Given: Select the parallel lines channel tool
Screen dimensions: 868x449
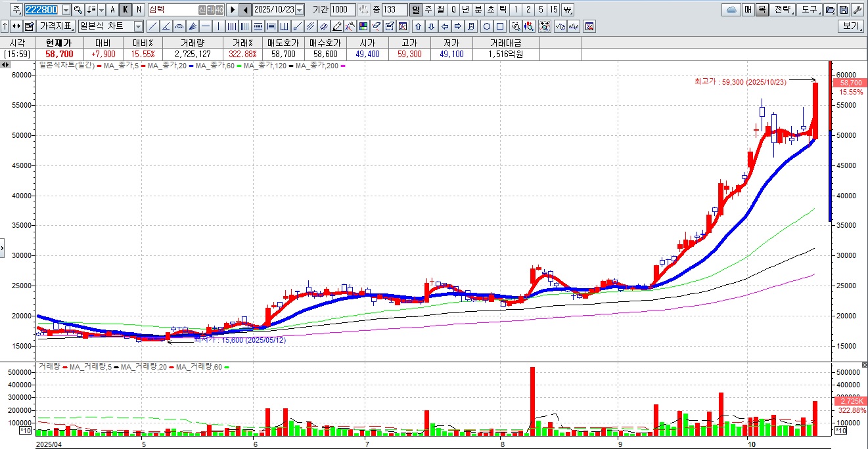Looking at the screenshot, I should click(x=310, y=26).
